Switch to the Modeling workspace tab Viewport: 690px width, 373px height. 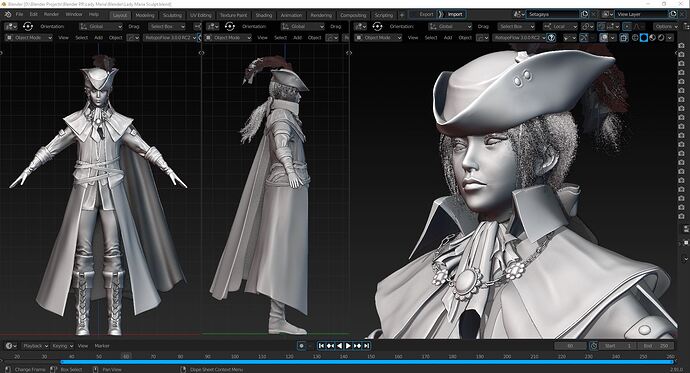[x=145, y=15]
